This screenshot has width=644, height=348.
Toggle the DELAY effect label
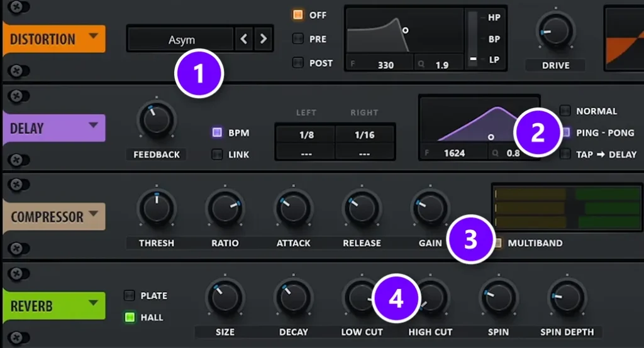[26, 128]
